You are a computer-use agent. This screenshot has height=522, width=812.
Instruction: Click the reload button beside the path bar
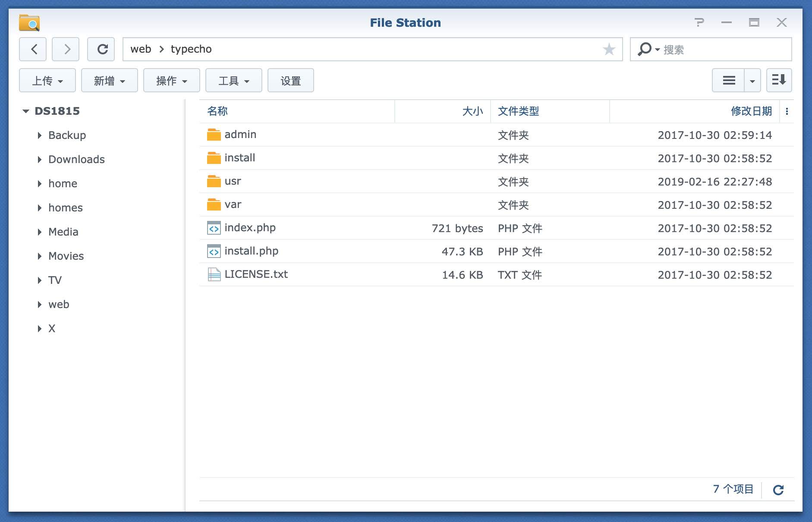click(x=101, y=49)
